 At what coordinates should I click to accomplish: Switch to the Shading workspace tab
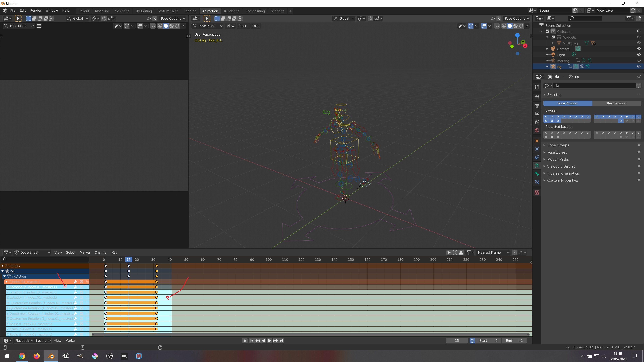pyautogui.click(x=190, y=11)
